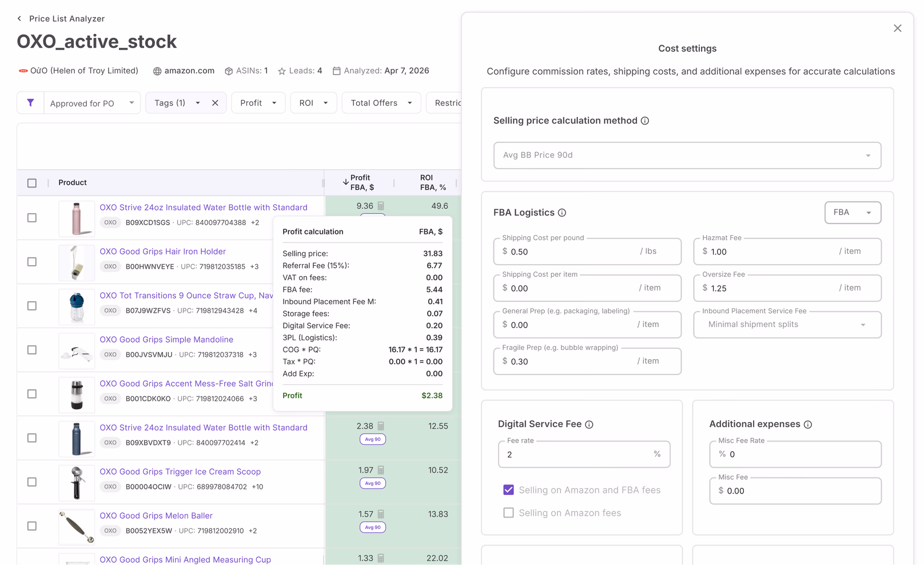924x565 pixels.
Task: Open calculator icon next to 1.33 profit
Action: click(381, 558)
